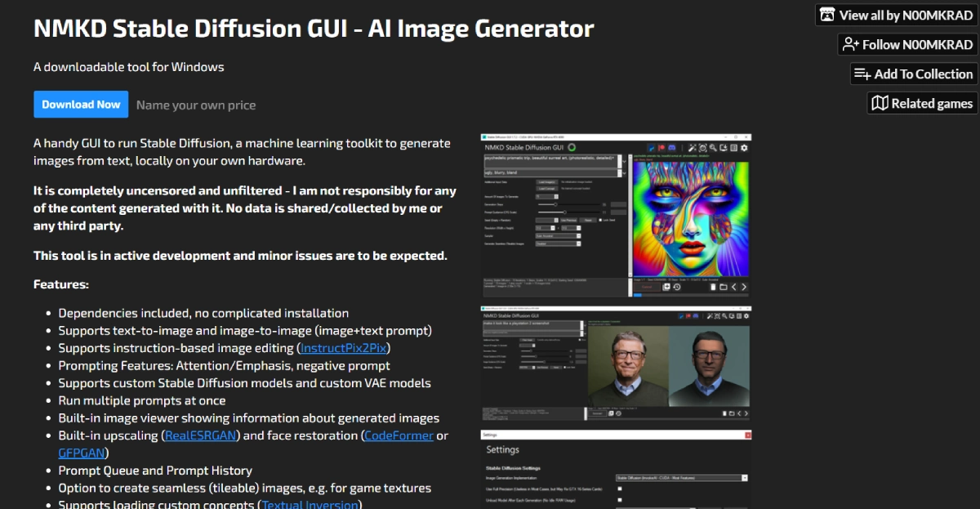Open the CodeFormer link
The image size is (980, 509).
[399, 435]
